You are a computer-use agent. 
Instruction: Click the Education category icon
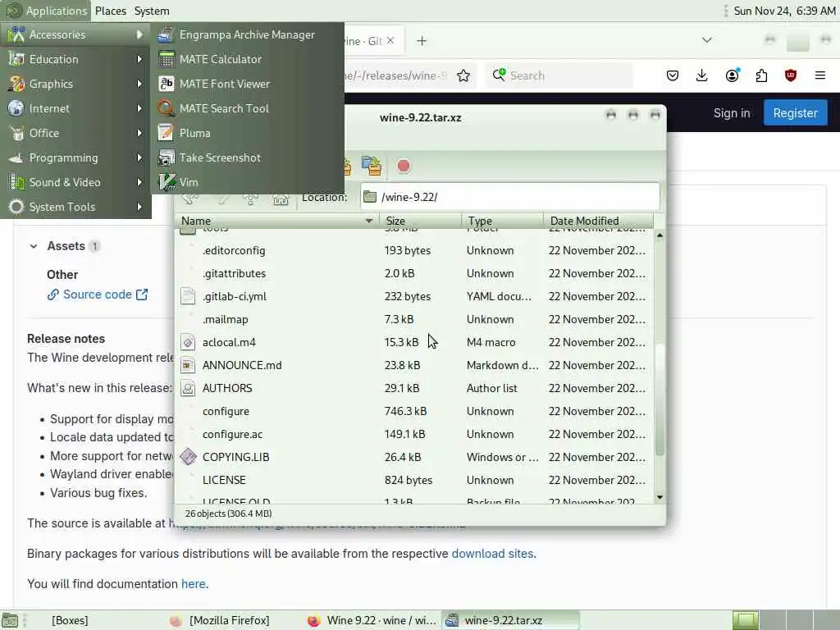[x=16, y=59]
